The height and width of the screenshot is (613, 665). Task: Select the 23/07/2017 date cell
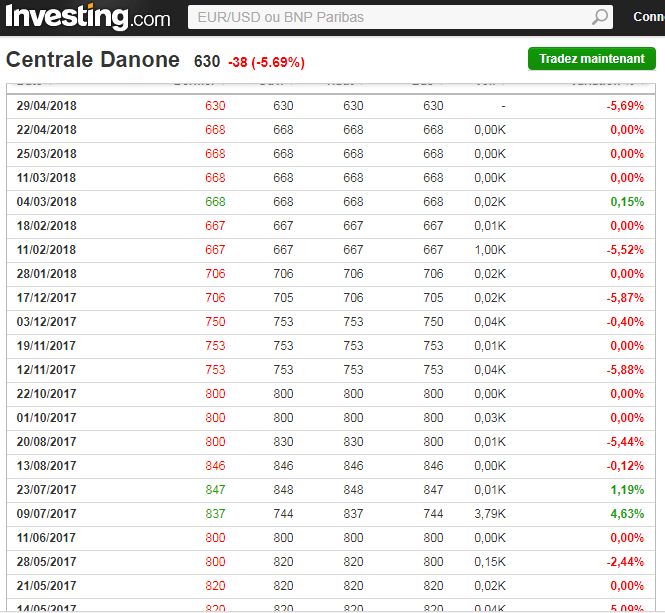[47, 490]
